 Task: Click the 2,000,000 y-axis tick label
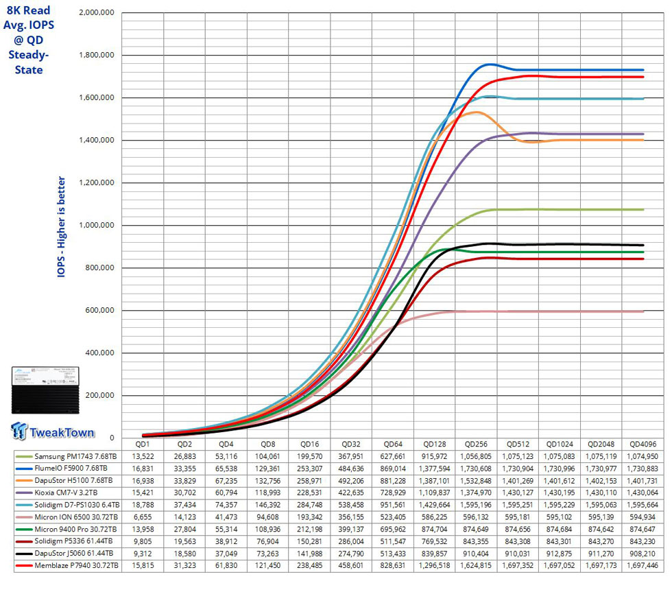(97, 12)
